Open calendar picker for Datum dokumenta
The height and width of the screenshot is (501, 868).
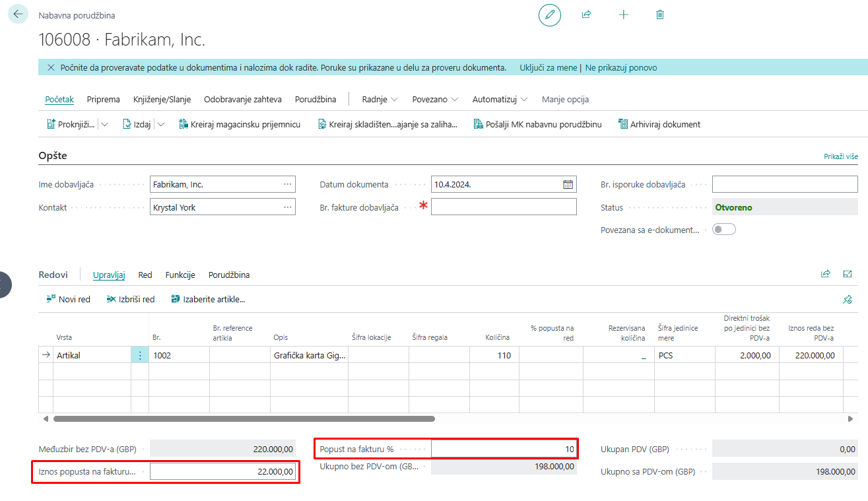(568, 185)
